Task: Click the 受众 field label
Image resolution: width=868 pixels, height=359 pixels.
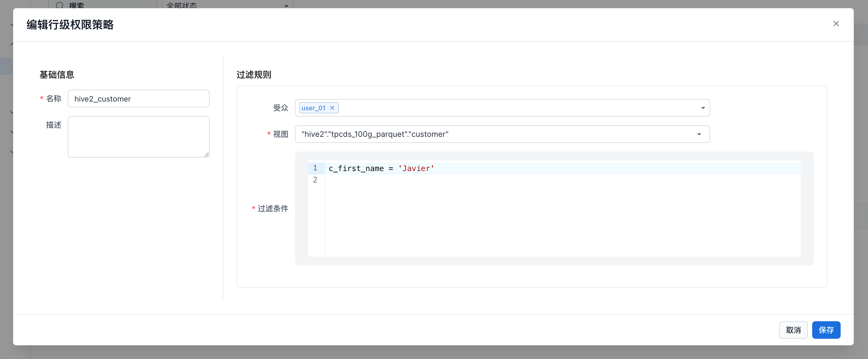Action: click(x=280, y=108)
